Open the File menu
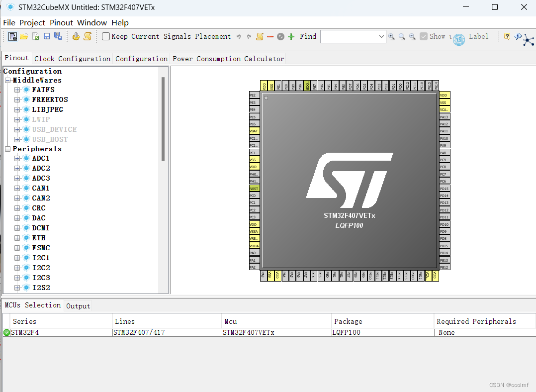This screenshot has height=392, width=536. (9, 23)
